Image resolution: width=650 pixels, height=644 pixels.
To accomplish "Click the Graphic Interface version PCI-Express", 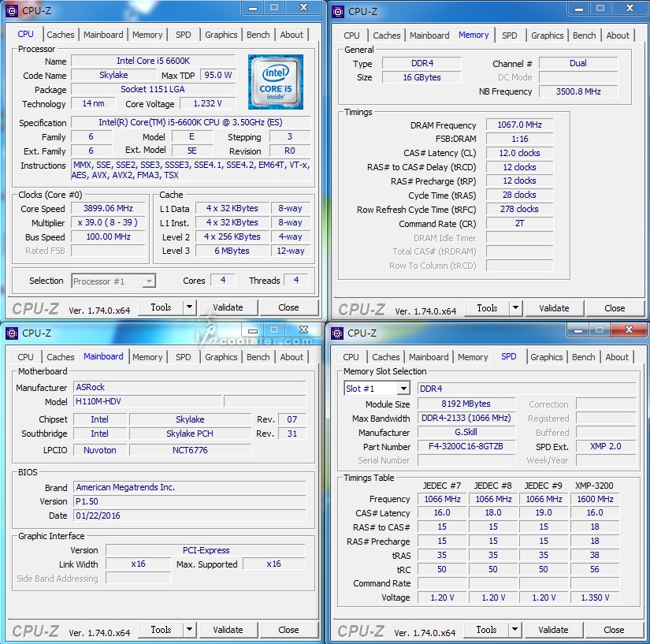I will coord(206,550).
